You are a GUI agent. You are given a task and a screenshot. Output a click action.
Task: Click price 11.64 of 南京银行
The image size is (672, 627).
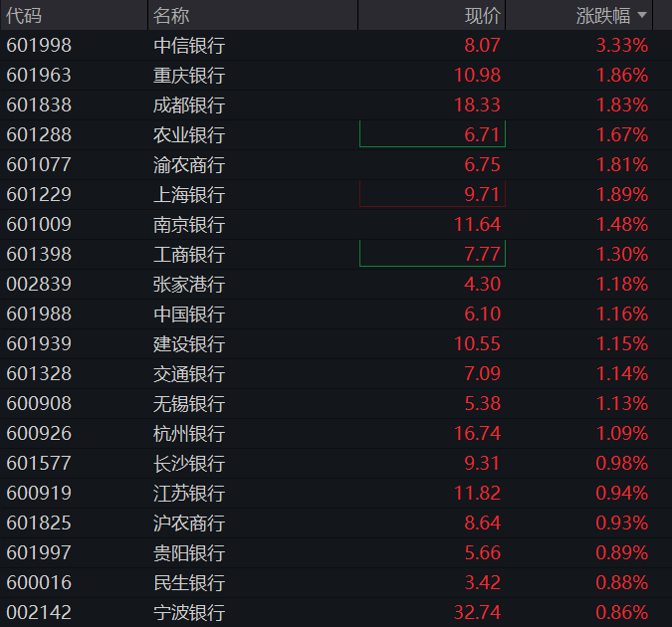[x=477, y=225]
